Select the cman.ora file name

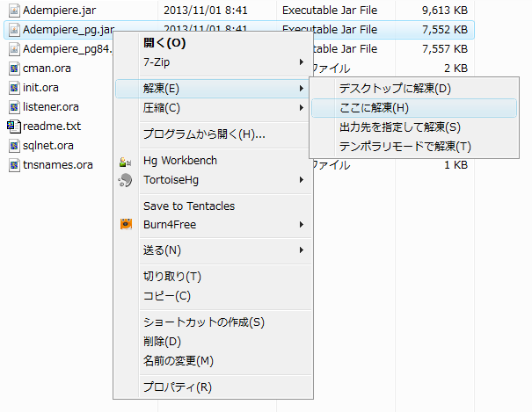[47, 69]
